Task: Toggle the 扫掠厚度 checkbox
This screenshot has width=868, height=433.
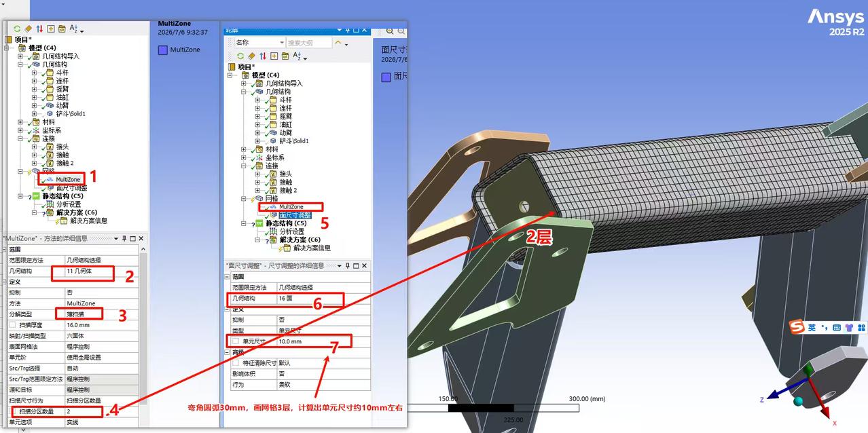Action: point(12,325)
